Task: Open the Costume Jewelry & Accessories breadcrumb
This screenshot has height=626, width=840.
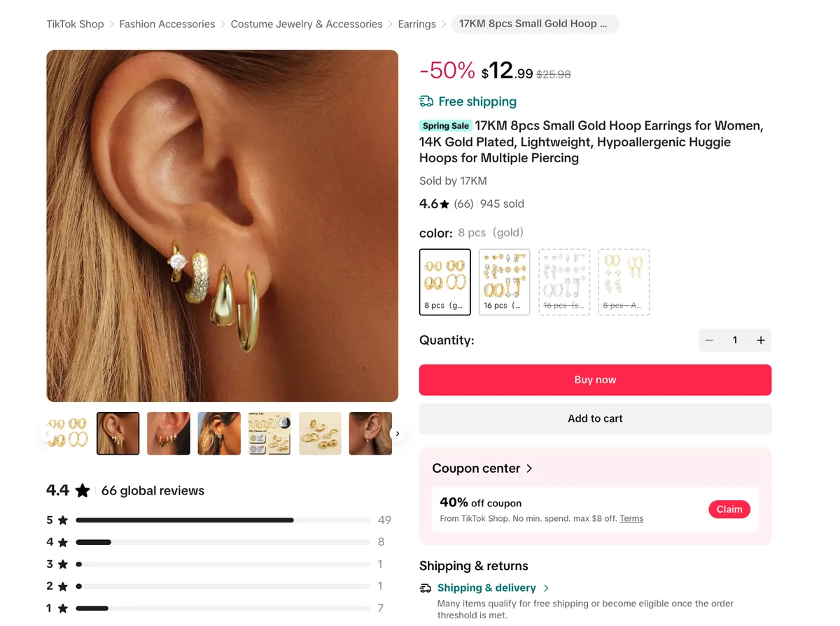Action: [306, 23]
